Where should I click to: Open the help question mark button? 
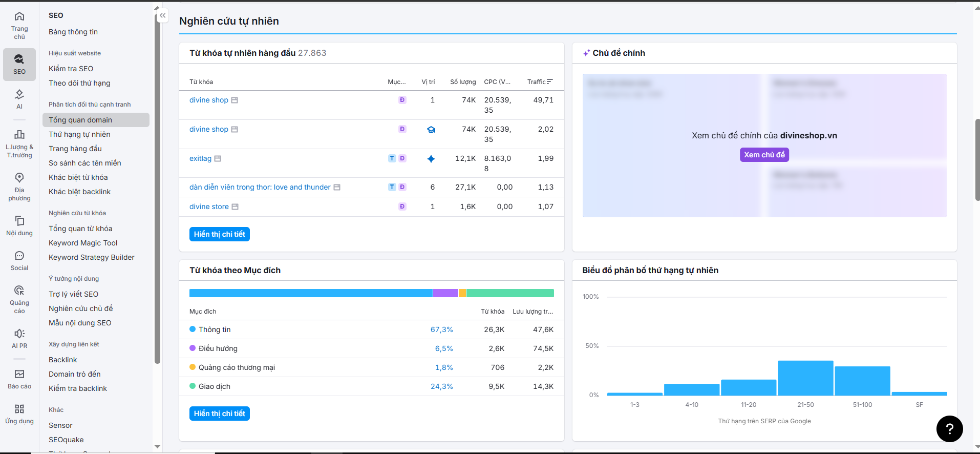949,429
